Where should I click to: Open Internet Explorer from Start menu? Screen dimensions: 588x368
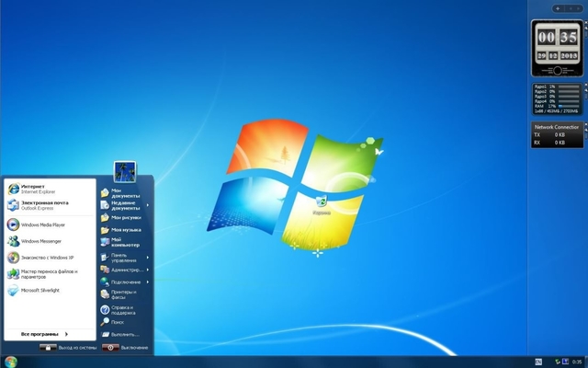tap(50, 189)
